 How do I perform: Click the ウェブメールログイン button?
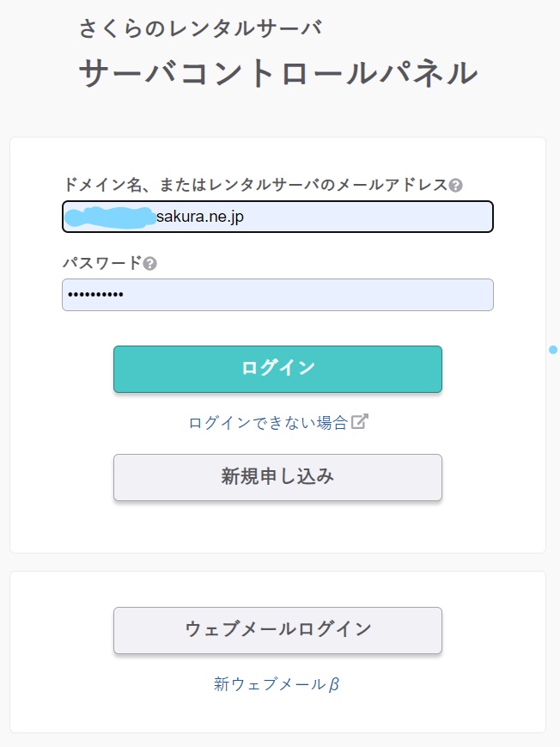pyautogui.click(x=277, y=630)
